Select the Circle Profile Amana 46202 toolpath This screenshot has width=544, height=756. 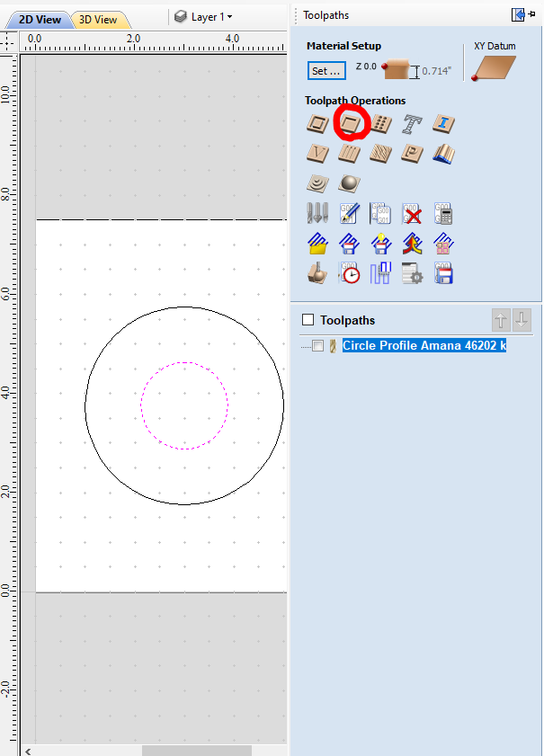[424, 346]
